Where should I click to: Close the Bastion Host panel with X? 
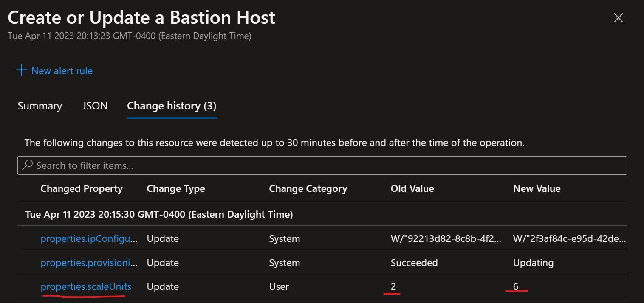[x=618, y=18]
